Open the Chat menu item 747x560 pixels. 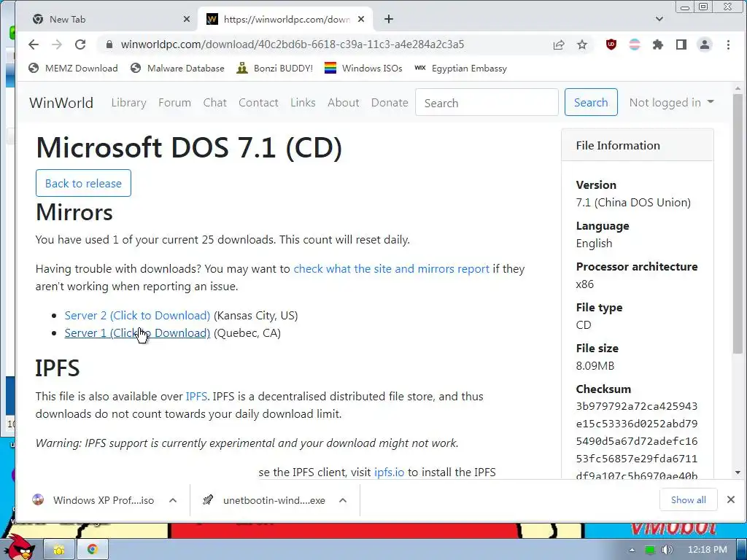[215, 102]
